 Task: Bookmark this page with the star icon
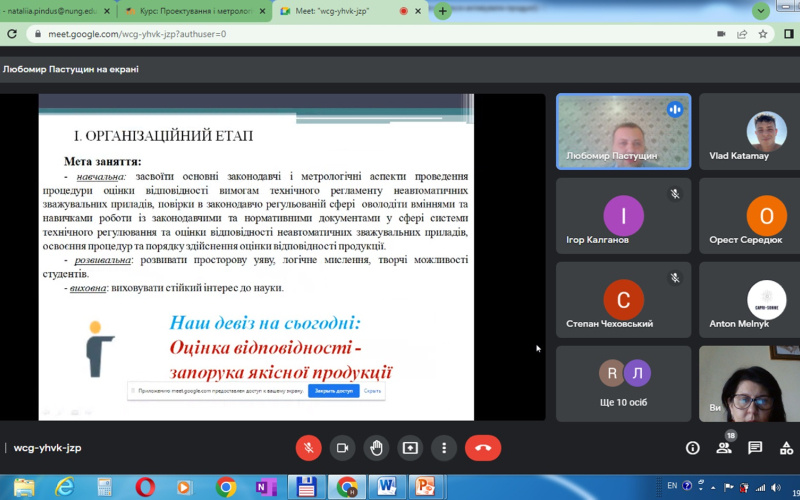click(x=762, y=33)
